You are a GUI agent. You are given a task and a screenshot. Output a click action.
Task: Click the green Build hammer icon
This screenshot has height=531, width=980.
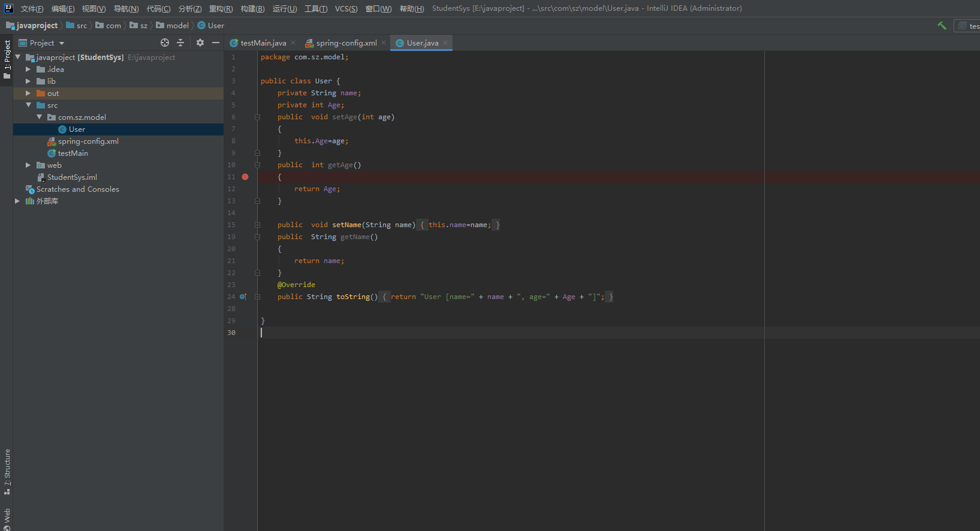pos(942,25)
